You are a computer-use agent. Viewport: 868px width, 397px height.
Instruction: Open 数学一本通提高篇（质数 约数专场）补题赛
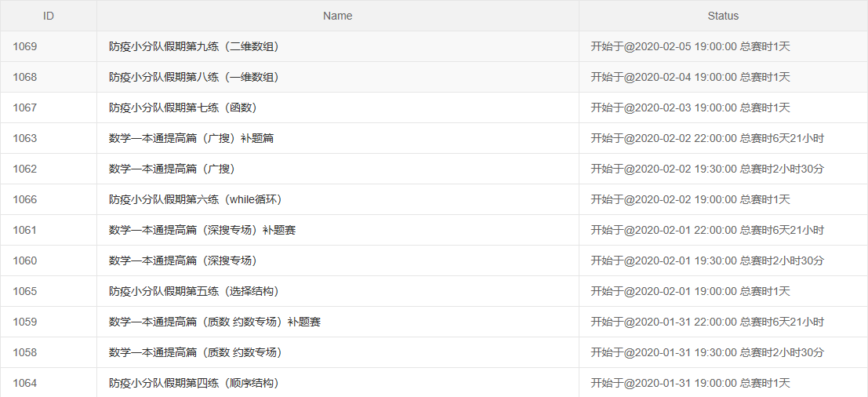(x=215, y=322)
